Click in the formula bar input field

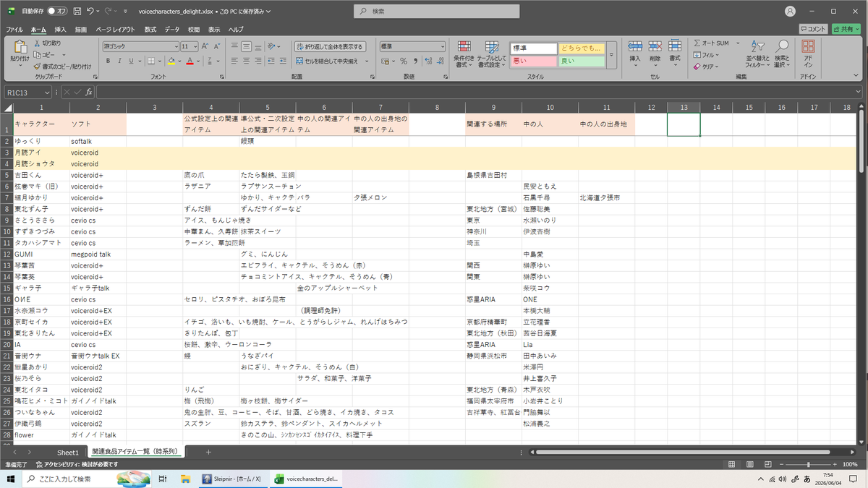pyautogui.click(x=479, y=93)
